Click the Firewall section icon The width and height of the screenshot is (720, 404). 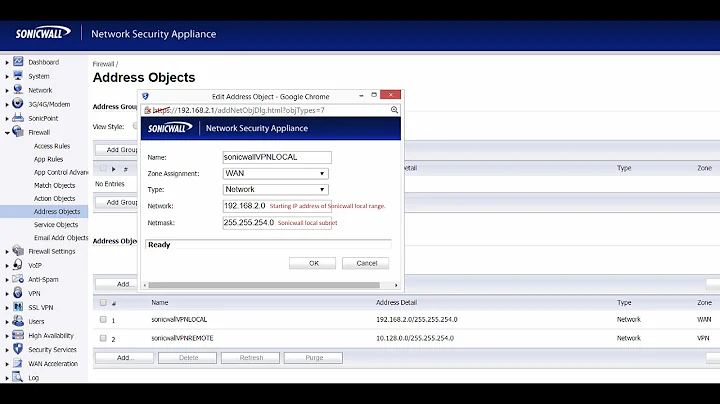[x=18, y=132]
